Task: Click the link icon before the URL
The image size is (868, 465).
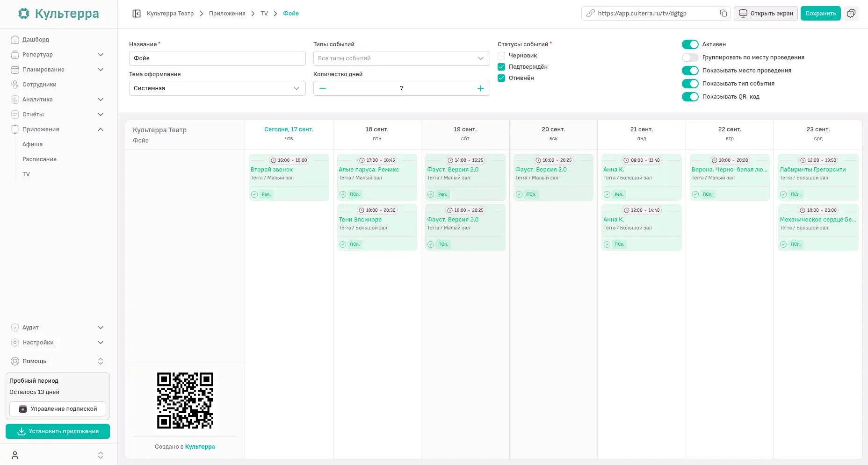Action: pos(591,13)
